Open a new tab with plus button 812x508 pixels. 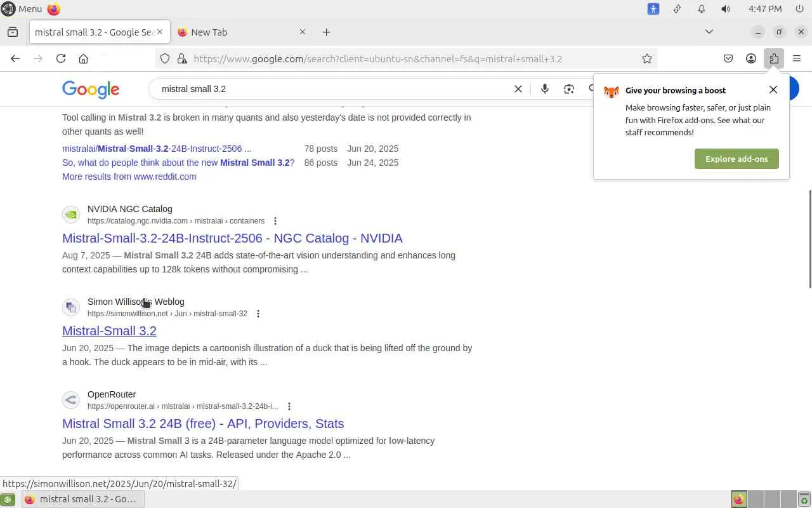326,32
